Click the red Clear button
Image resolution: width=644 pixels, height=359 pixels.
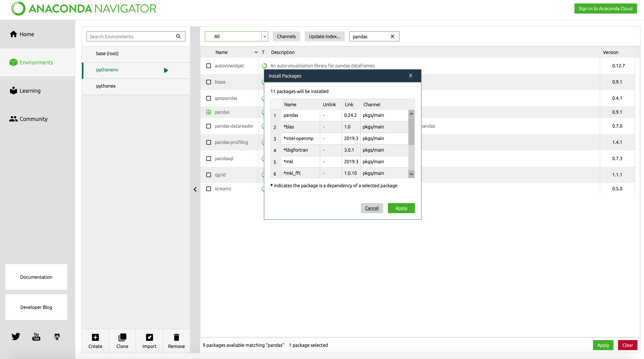(x=628, y=345)
